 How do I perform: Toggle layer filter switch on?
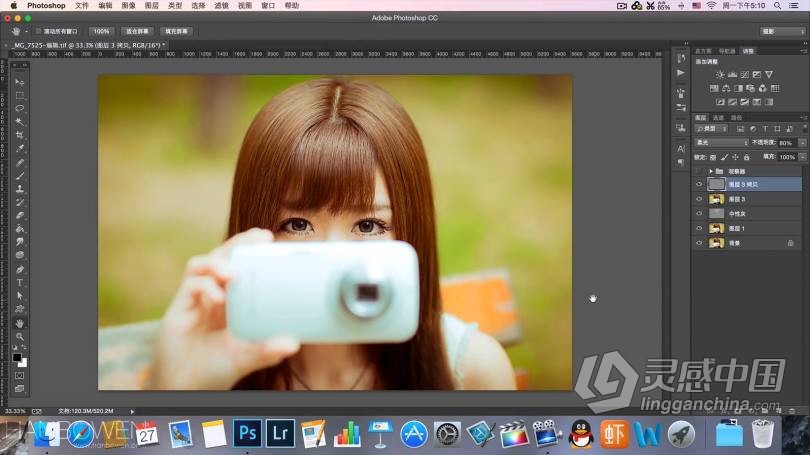pyautogui.click(x=804, y=128)
